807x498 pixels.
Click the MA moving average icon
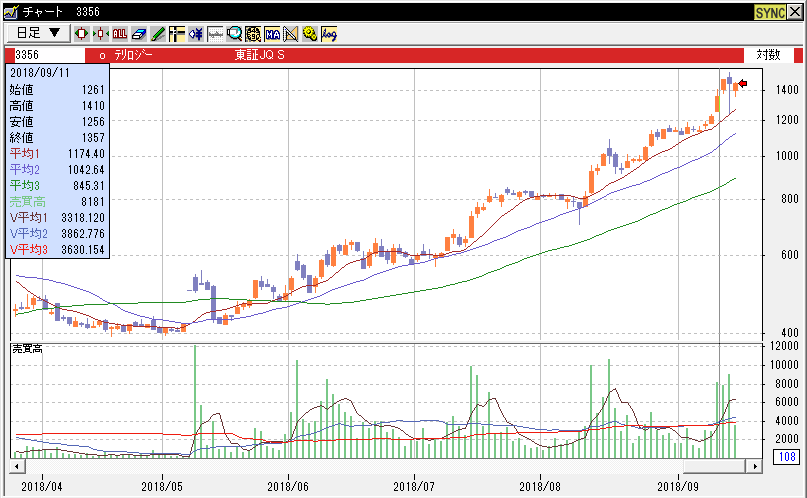coord(272,33)
